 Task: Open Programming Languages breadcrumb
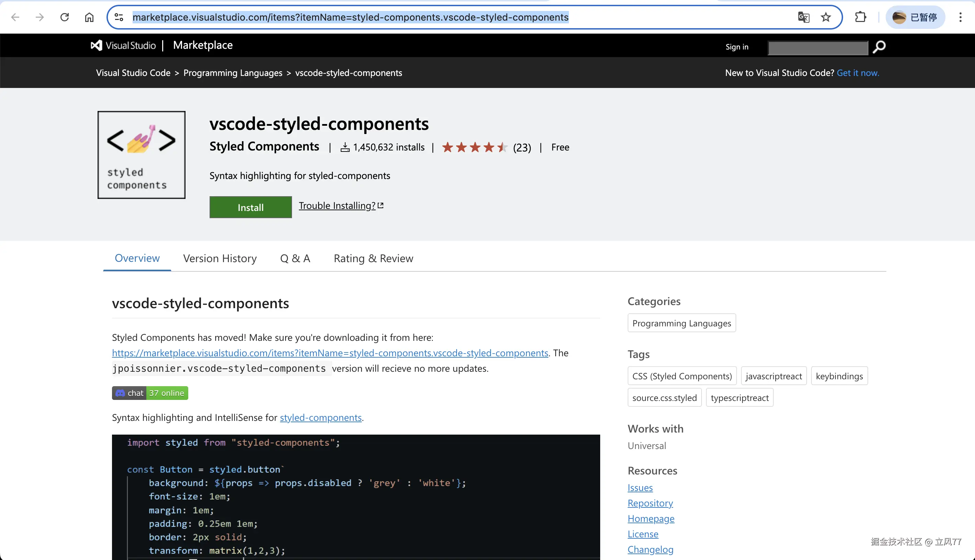coord(233,73)
